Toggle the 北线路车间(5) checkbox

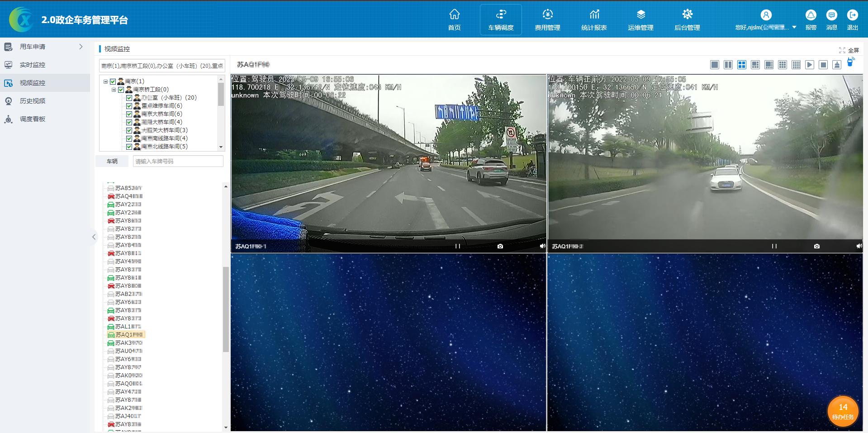129,147
